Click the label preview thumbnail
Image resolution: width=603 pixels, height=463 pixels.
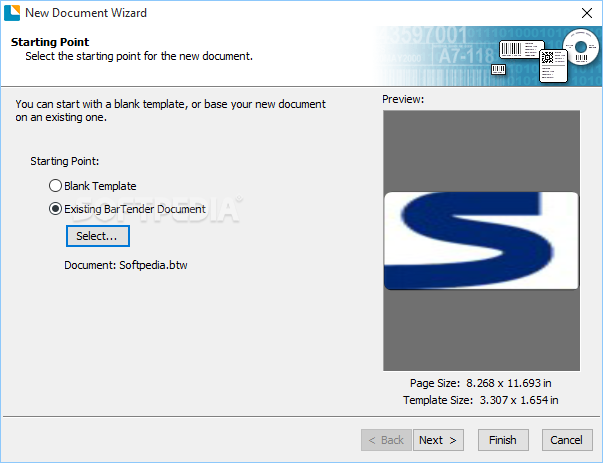point(481,240)
